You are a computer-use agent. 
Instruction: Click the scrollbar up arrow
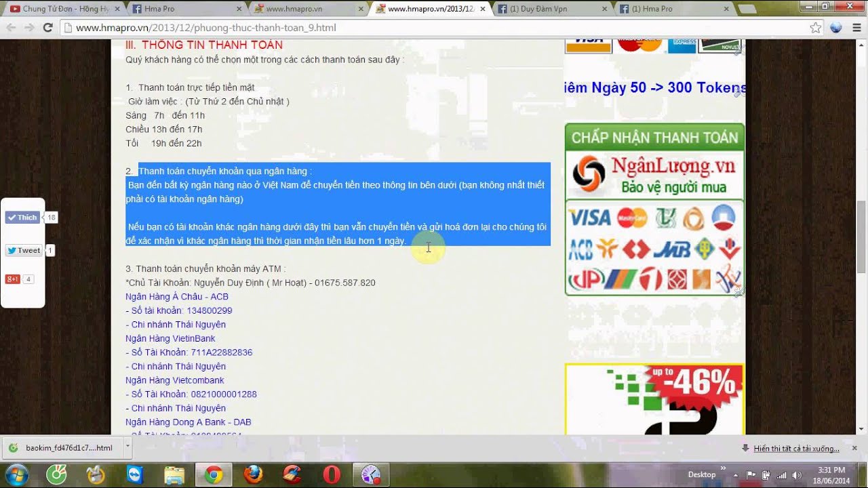click(x=862, y=45)
